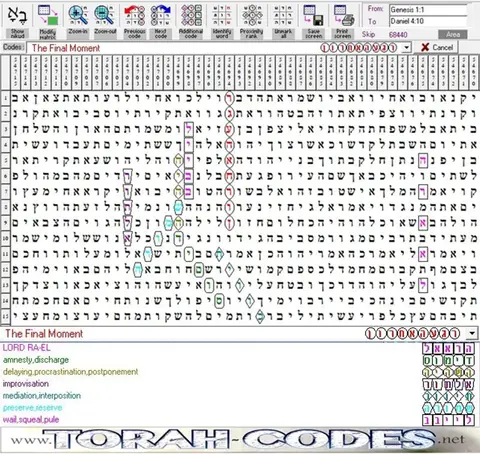This screenshot has width=480, height=454.
Task: Click the row 1 number header
Action: point(5,98)
